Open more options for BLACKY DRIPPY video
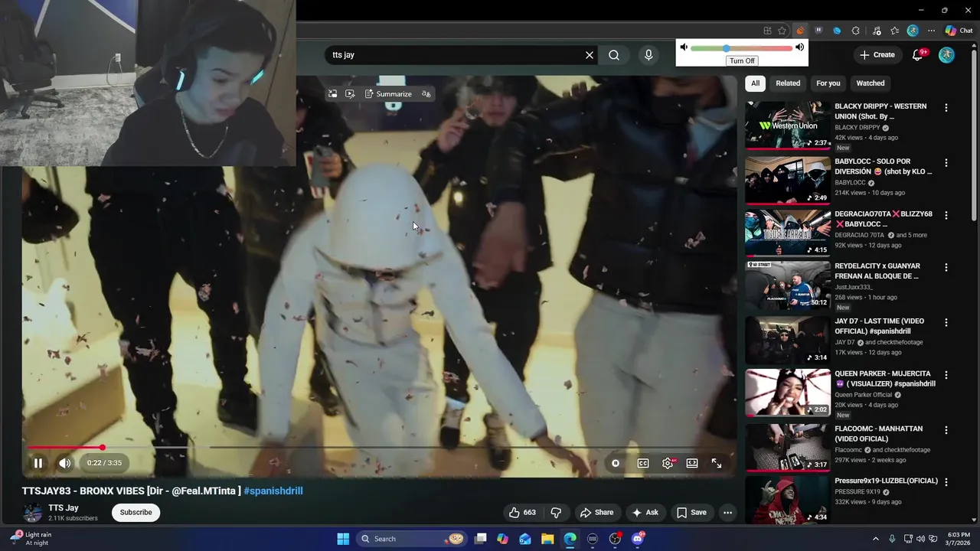 click(946, 108)
